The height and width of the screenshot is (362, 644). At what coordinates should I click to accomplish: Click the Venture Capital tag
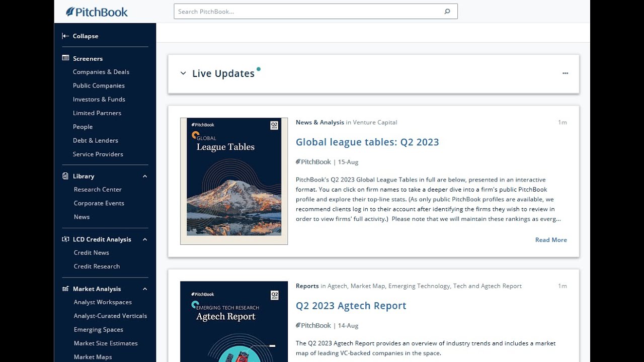[x=375, y=122]
